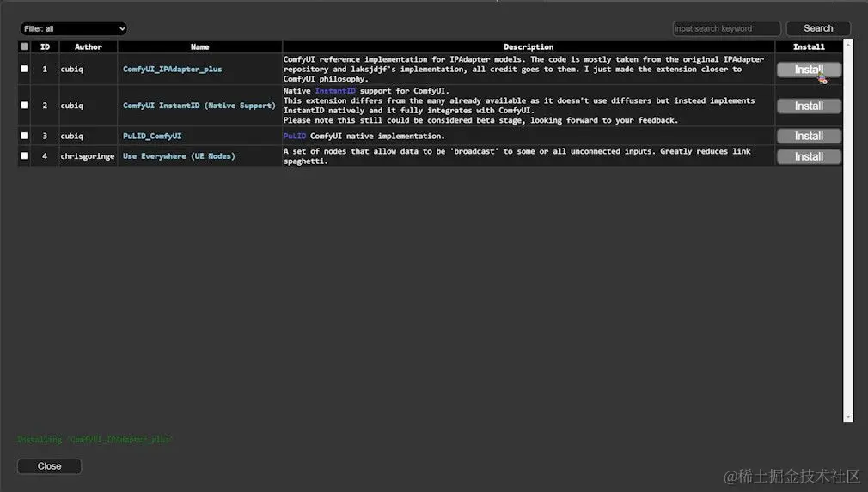Sort by the Author column header
The image size is (868, 492).
(x=88, y=46)
